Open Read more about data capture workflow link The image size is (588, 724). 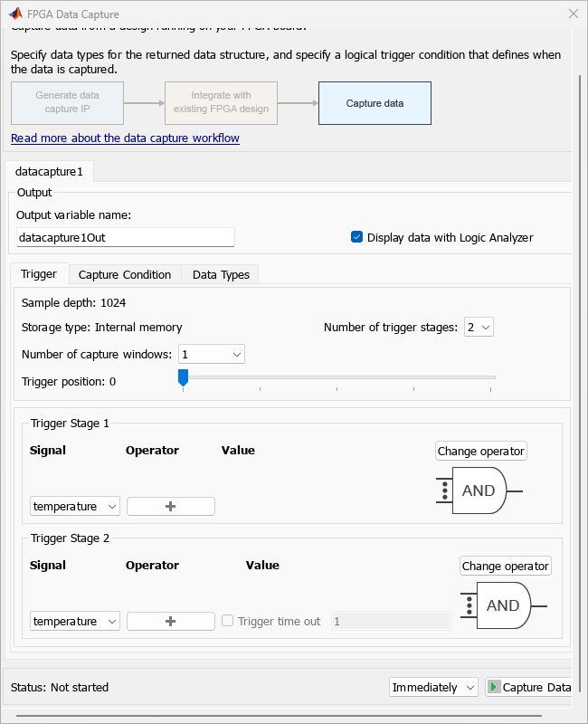pyautogui.click(x=125, y=138)
